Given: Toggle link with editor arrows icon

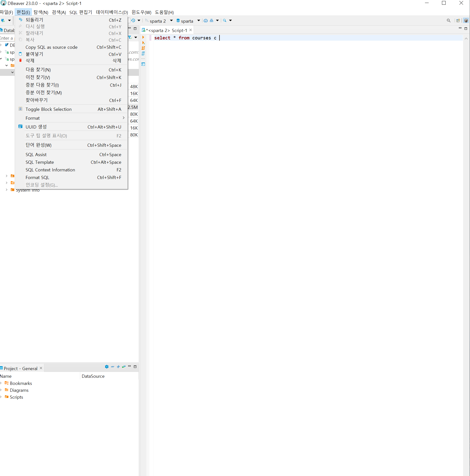Looking at the screenshot, I should tap(124, 367).
